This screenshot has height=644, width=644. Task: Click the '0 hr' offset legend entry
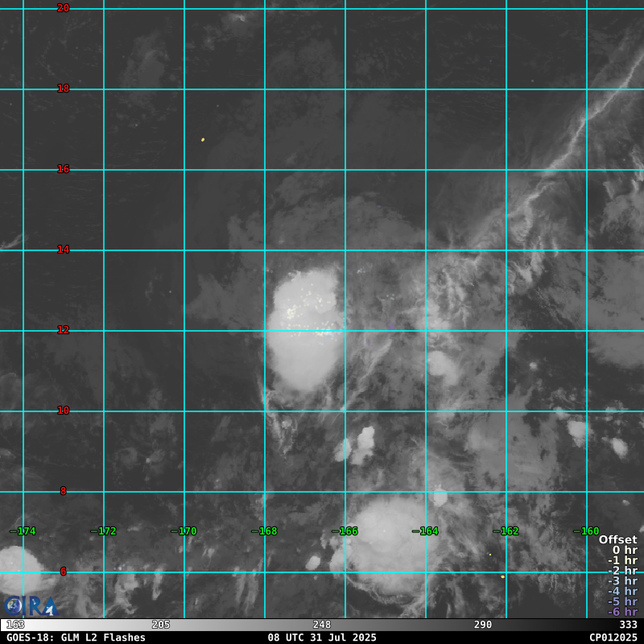pos(624,551)
